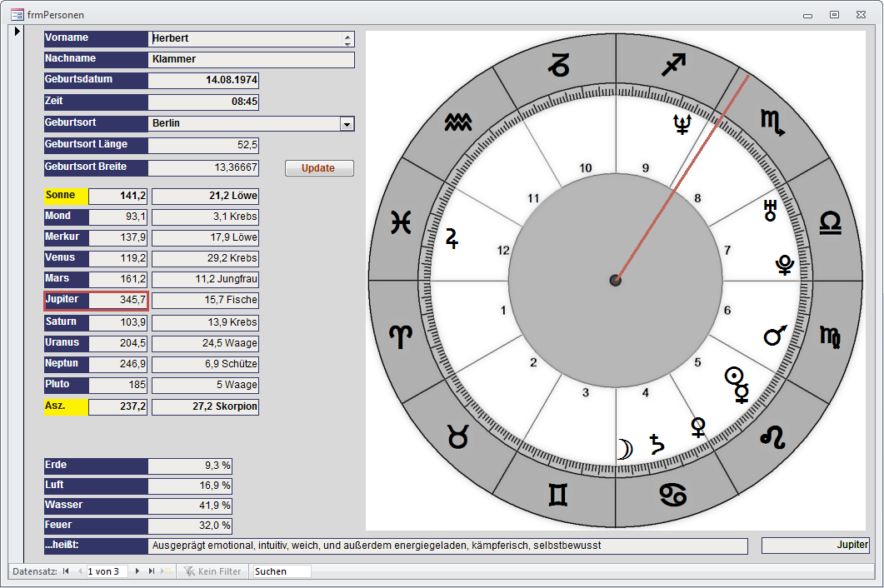Go to the next record using navigation arrow

click(x=137, y=571)
